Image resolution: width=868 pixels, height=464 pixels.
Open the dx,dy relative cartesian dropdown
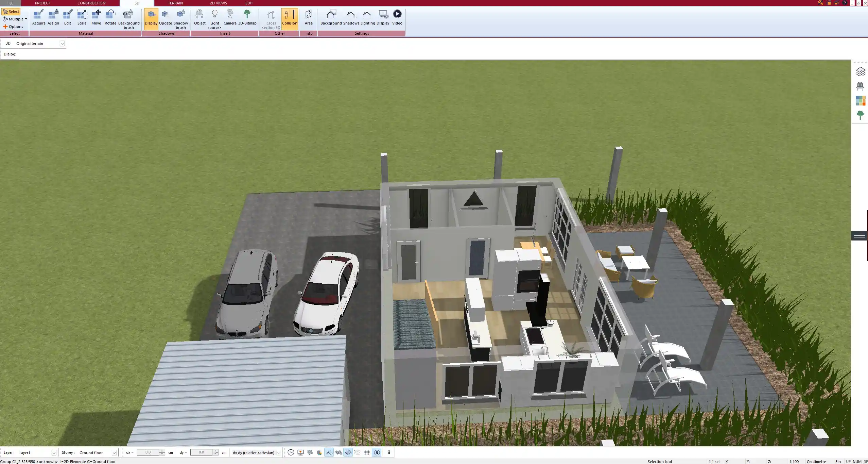click(279, 453)
